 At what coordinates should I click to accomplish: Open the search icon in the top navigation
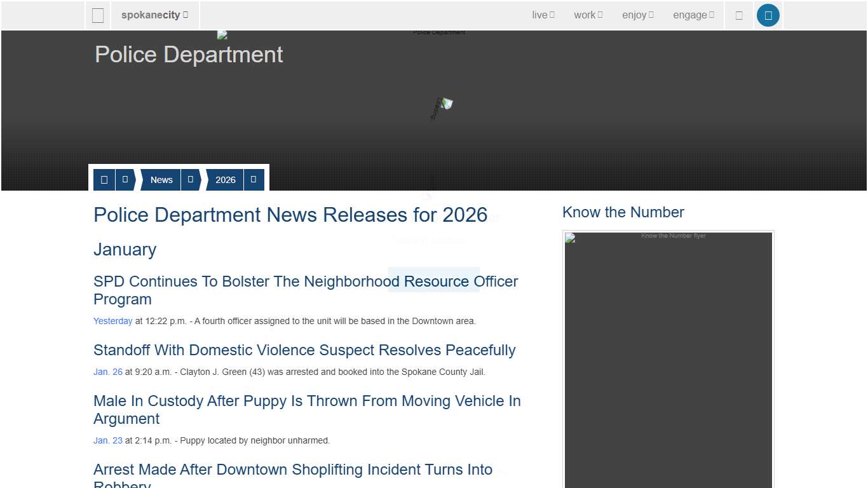(739, 15)
